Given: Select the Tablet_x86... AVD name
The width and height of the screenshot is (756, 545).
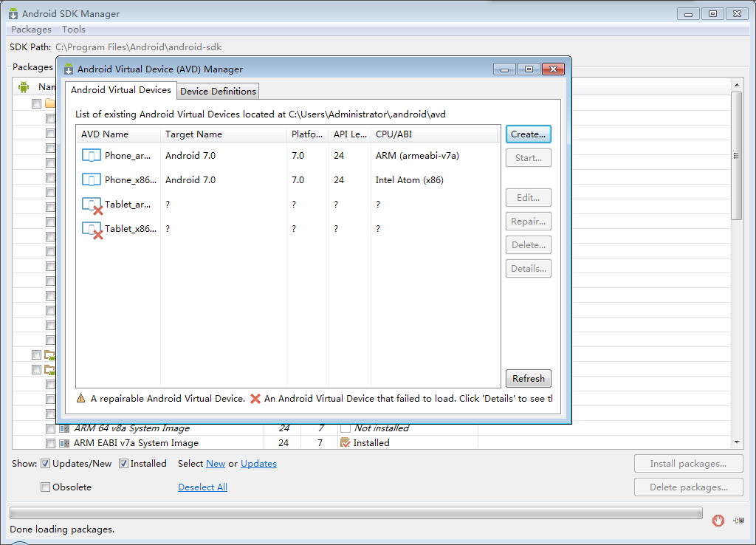Looking at the screenshot, I should click(x=131, y=229).
